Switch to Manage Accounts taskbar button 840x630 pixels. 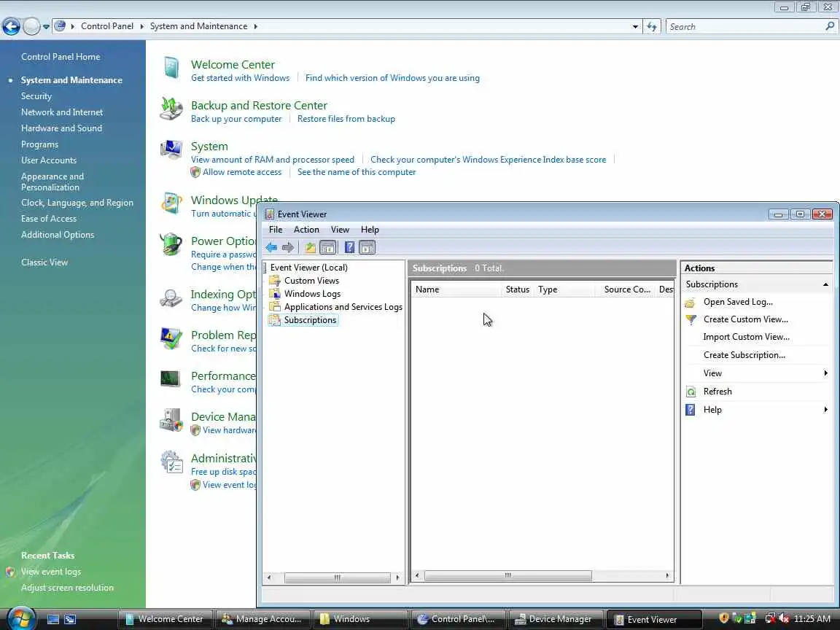(262, 619)
